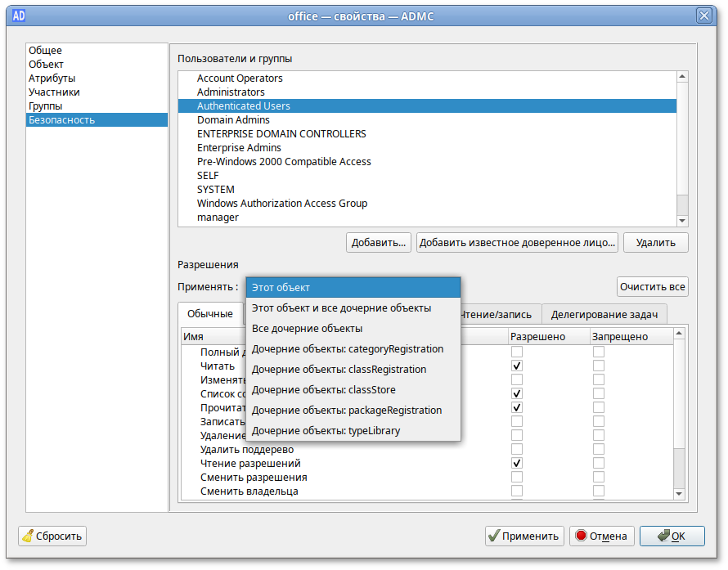Image resolution: width=728 pixels, height=570 pixels.
Task: Enable the Запрещено checkbox for Удалить поддерево
Action: 599,450
